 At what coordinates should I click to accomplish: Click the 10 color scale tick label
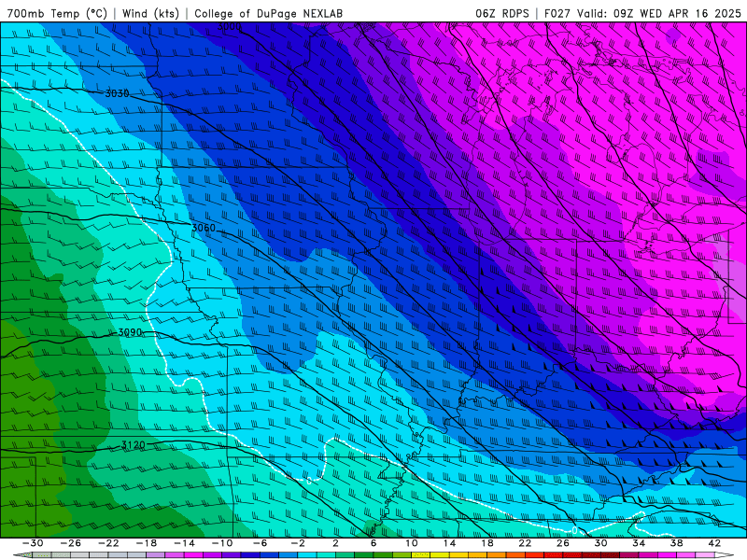pos(411,543)
